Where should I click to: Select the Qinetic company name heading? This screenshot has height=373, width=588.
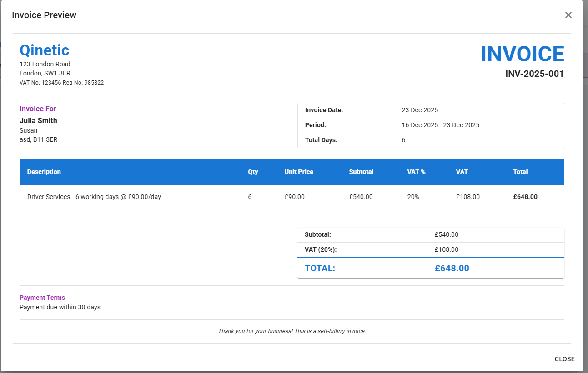pos(44,50)
